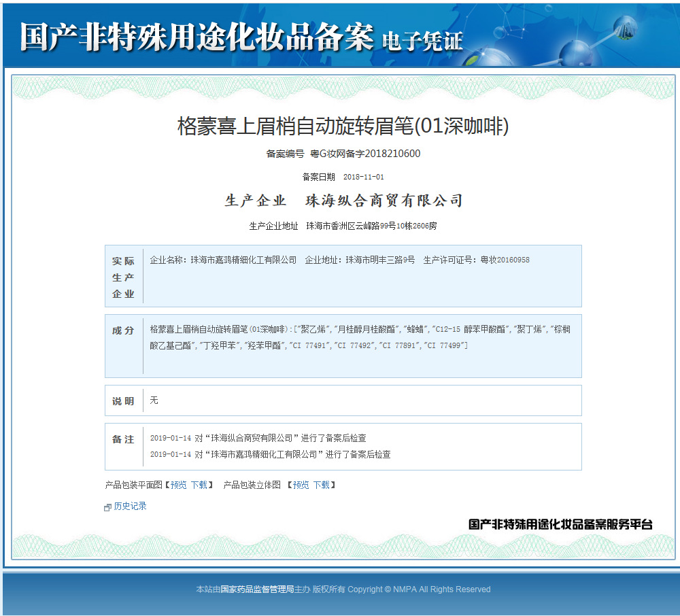680x616 pixels.
Task: Click the 成分 section label
Action: pos(123,330)
